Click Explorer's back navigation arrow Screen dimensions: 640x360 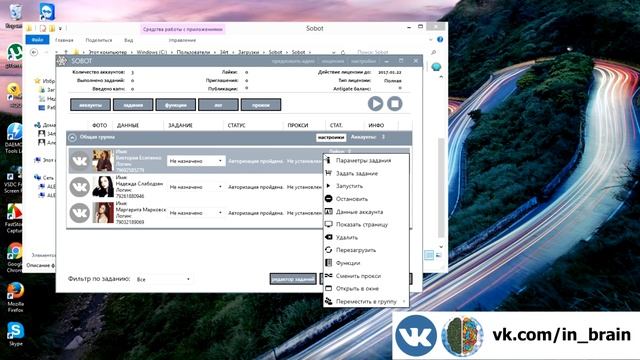coord(34,52)
